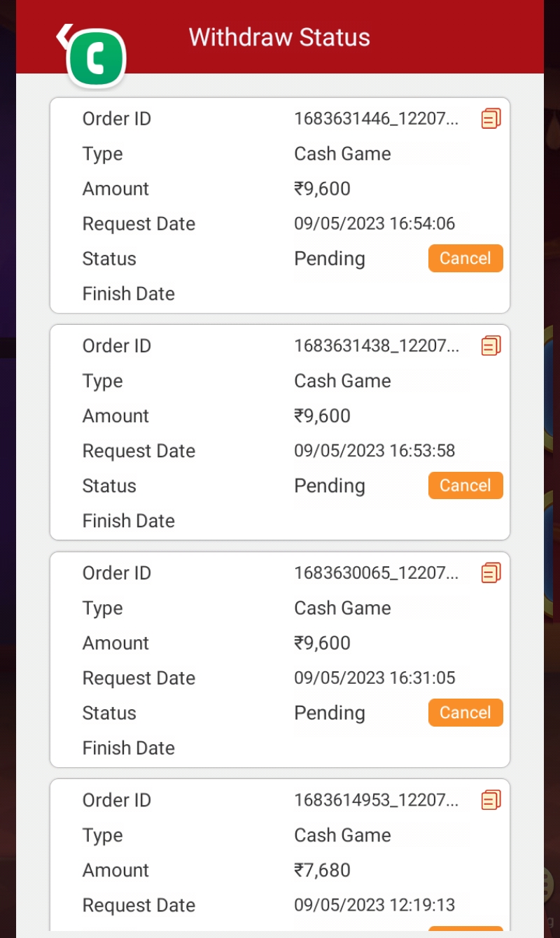Cancel the withdrawal requested at 16:54:06

click(x=465, y=258)
